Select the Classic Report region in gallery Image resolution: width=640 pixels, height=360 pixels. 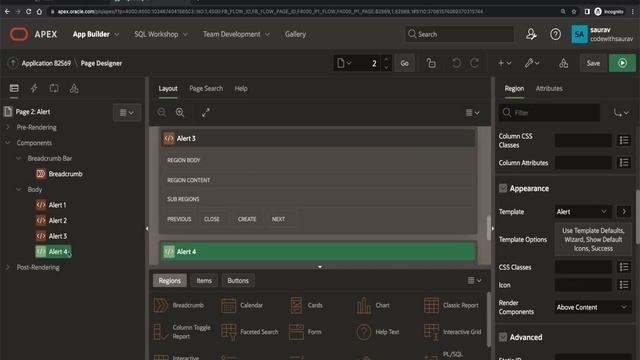click(451, 305)
